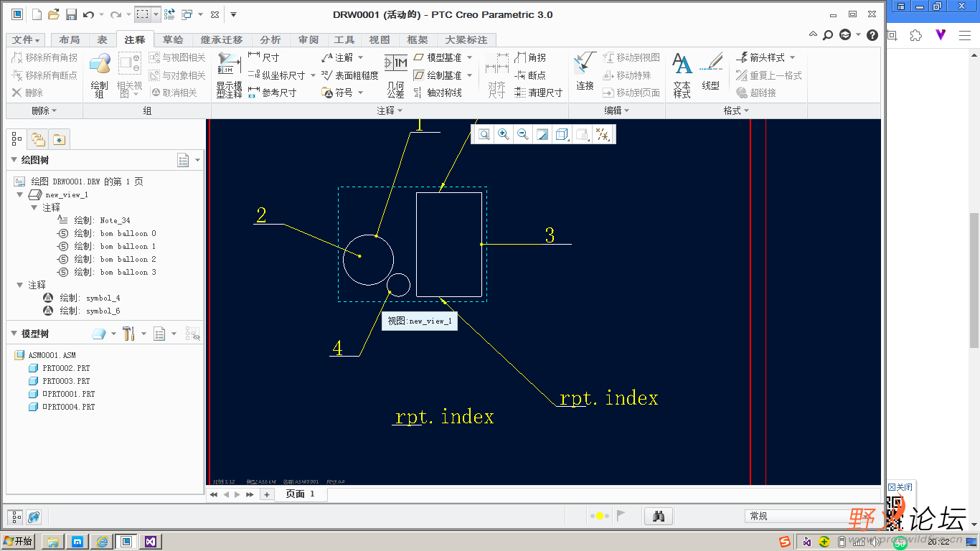Viewport: 980px width, 551px height.
Task: Click the 尺寸 dimension button
Action: click(x=264, y=57)
